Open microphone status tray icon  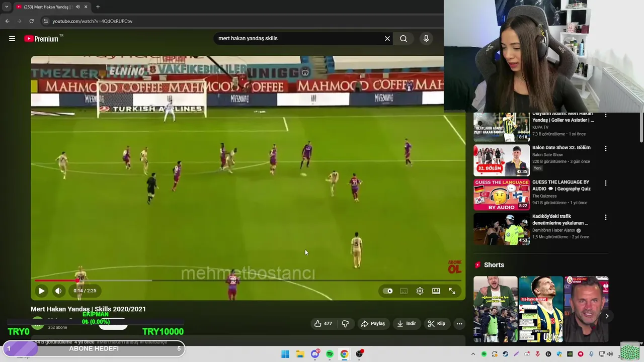click(591, 354)
